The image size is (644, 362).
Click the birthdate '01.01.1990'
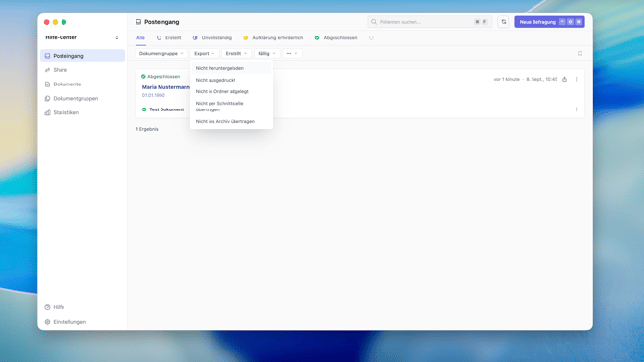(154, 96)
